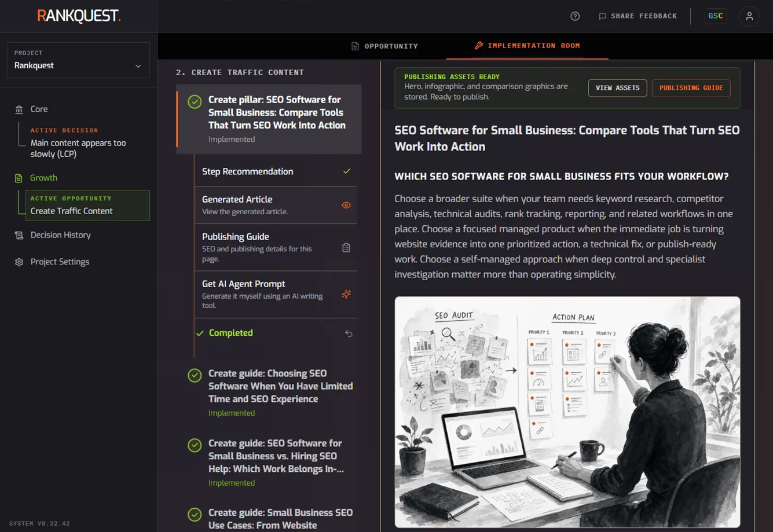Select the Create Traffic Content active opportunity
The image size is (773, 532).
click(87, 206)
